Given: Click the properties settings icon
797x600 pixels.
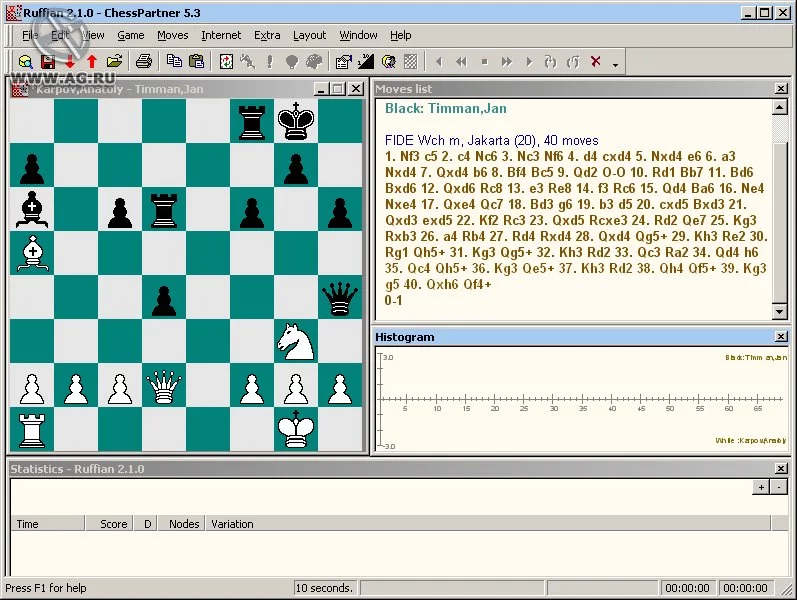Looking at the screenshot, I should (344, 62).
